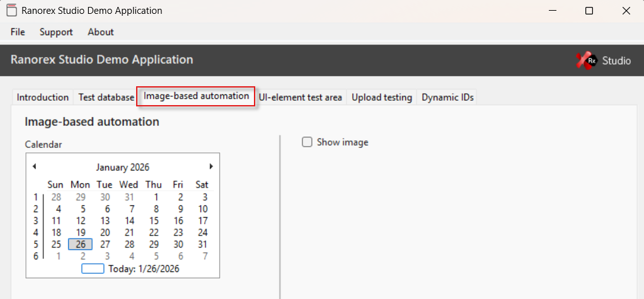Open the Support menu
The width and height of the screenshot is (644, 299).
[x=56, y=32]
